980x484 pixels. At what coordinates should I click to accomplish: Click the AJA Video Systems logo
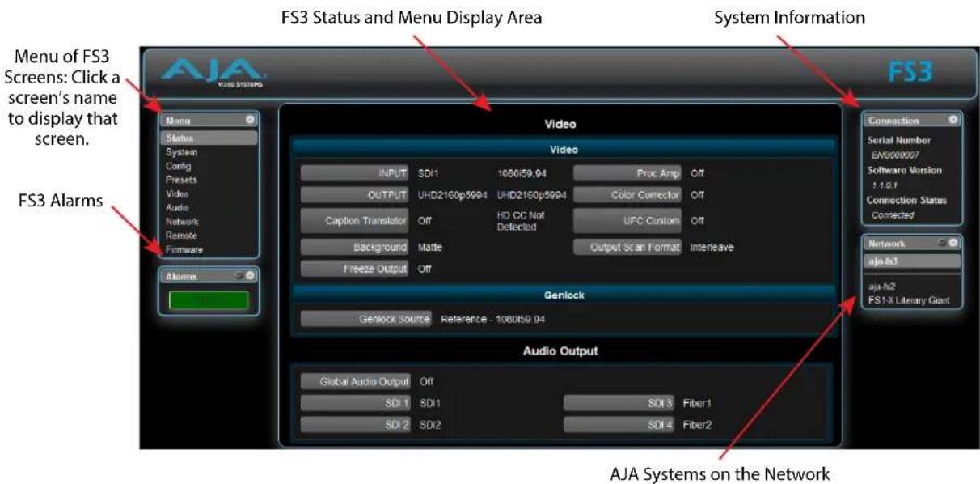214,74
